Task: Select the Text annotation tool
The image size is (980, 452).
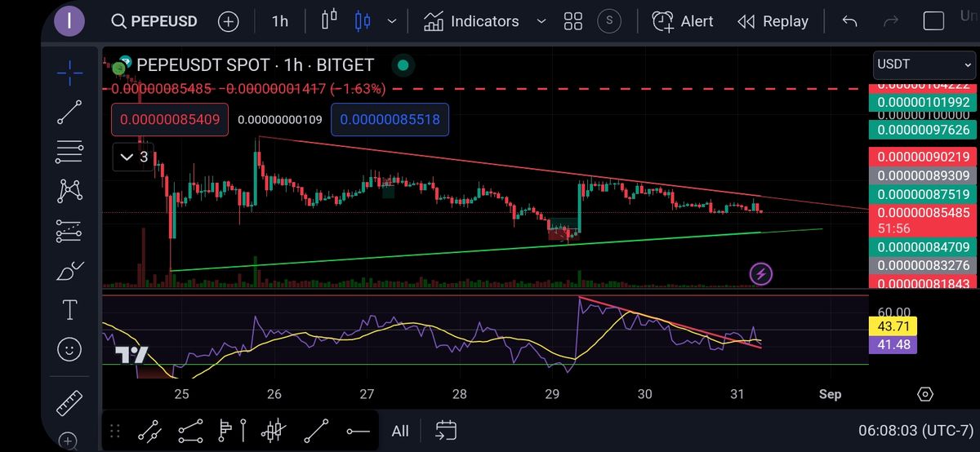Action: click(x=70, y=310)
